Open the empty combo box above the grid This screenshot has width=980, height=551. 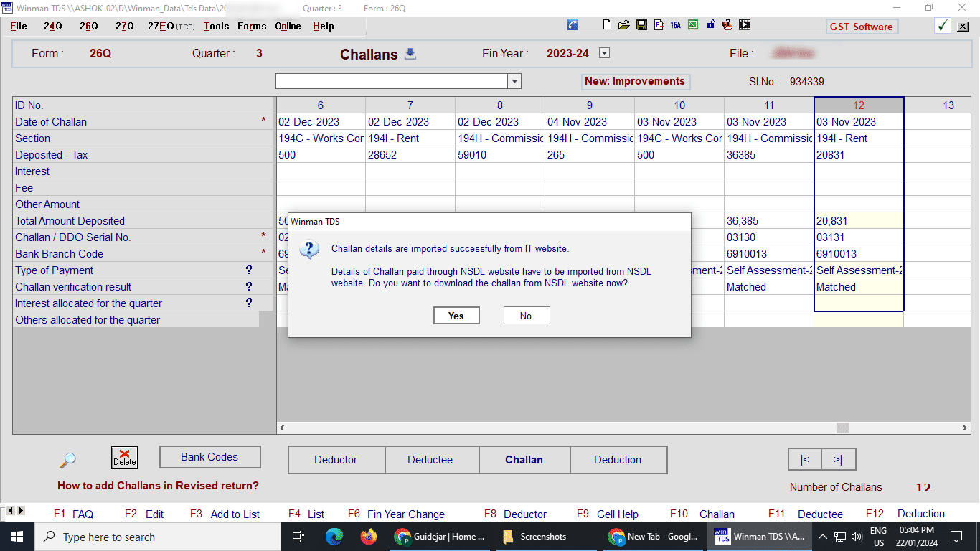coord(514,81)
